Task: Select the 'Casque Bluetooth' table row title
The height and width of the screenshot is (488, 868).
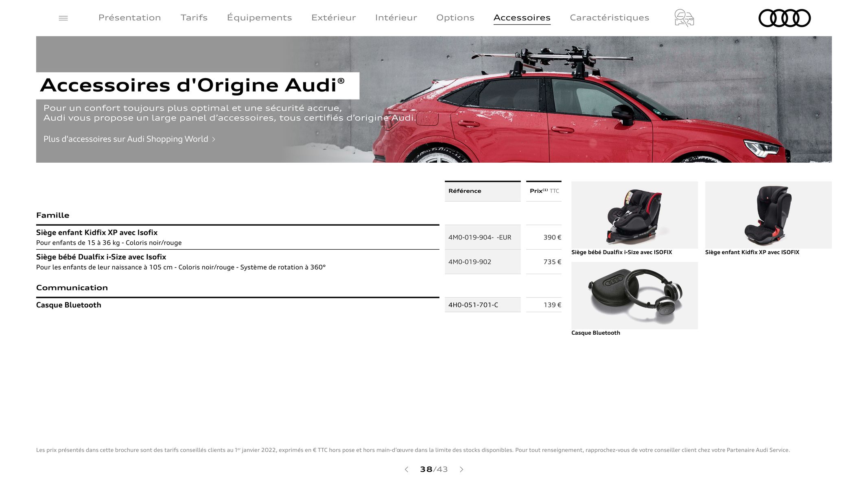Action: click(69, 305)
